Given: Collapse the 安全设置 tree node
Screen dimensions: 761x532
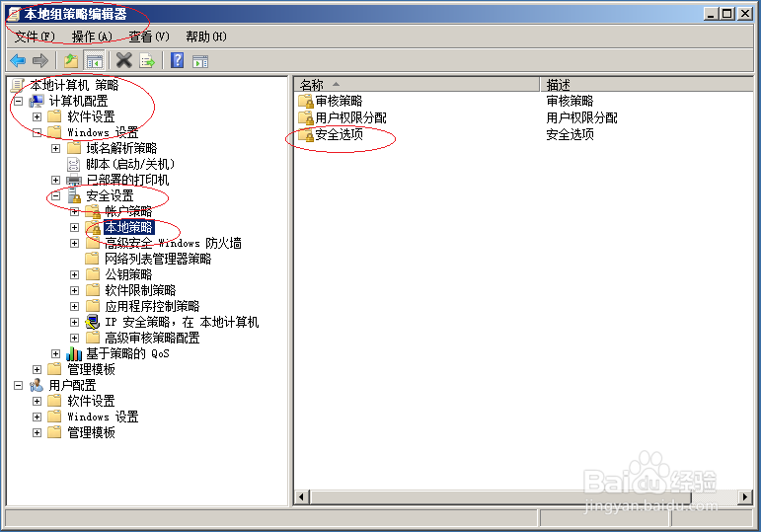Looking at the screenshot, I should click(x=56, y=195).
